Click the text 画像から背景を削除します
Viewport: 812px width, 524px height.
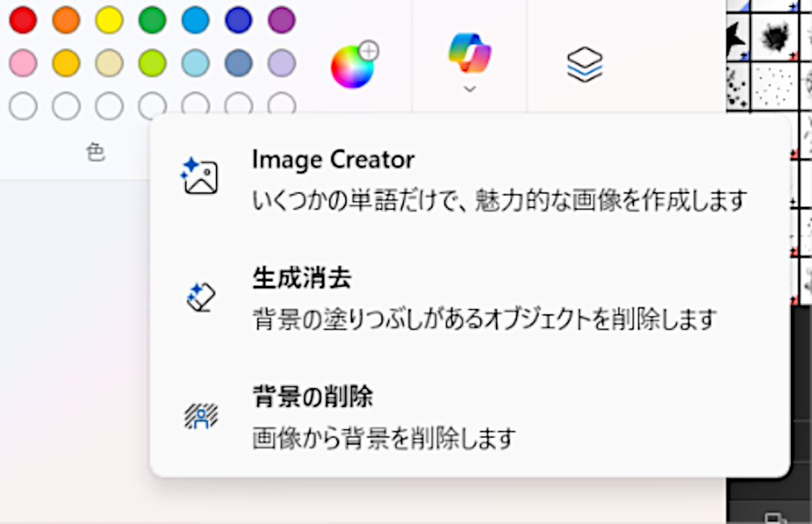pyautogui.click(x=384, y=438)
